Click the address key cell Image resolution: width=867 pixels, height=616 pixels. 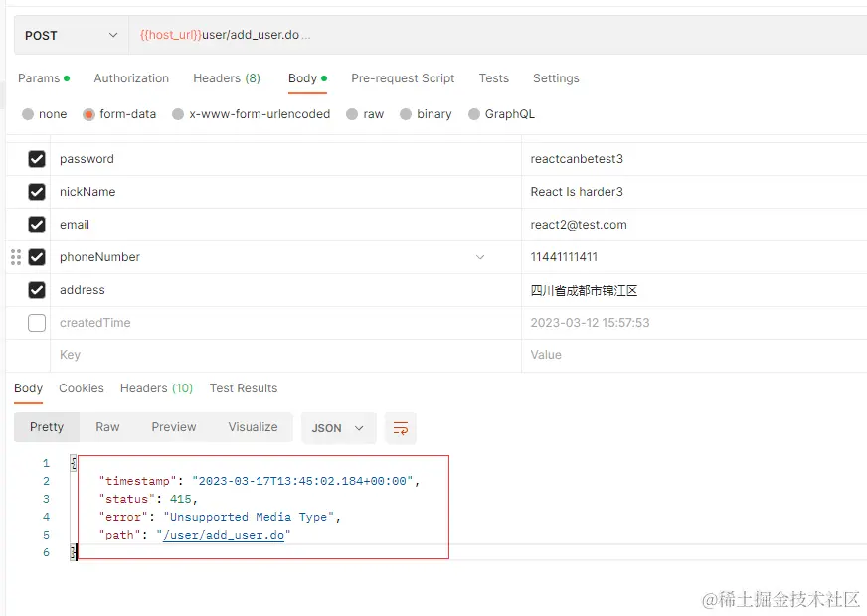285,290
